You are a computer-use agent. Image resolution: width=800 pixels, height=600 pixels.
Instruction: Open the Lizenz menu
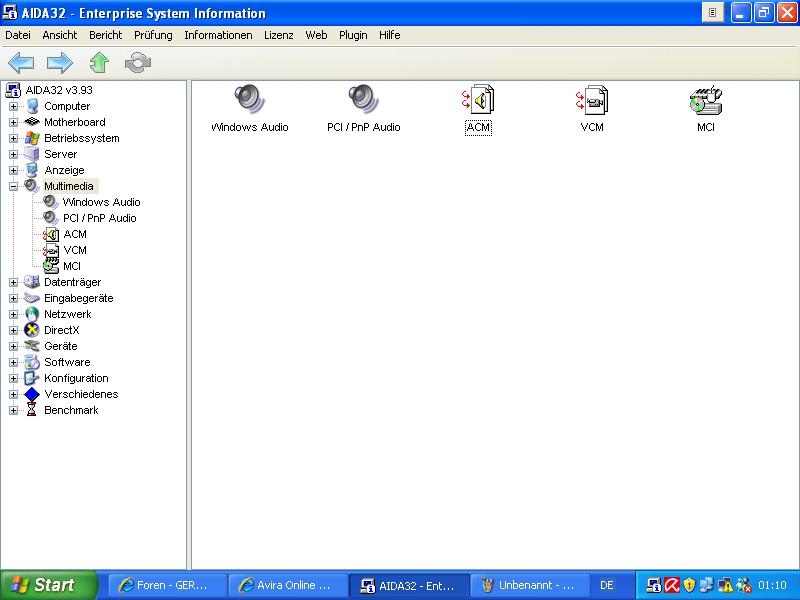coord(279,35)
